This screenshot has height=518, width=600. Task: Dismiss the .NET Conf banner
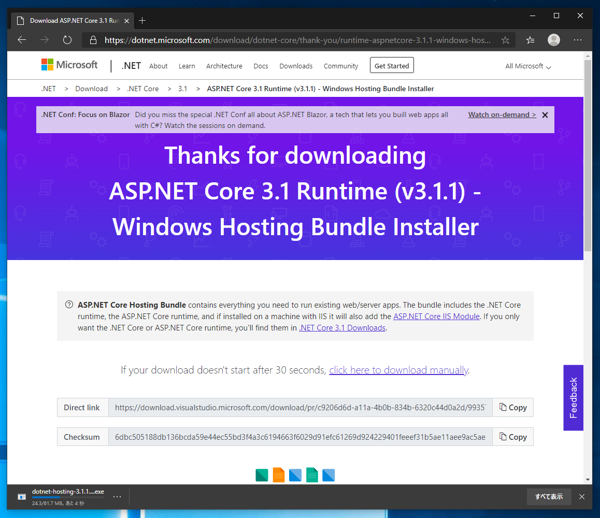[x=545, y=115]
